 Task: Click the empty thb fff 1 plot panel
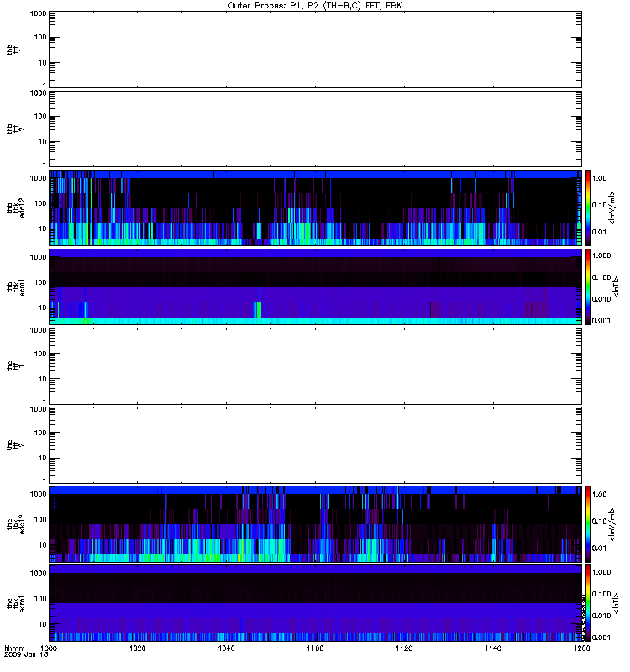point(316,50)
